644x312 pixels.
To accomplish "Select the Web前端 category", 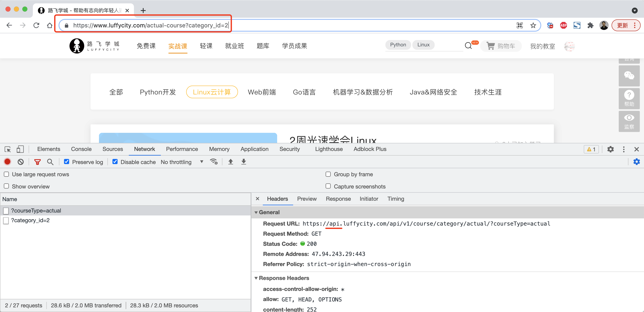I will point(262,92).
